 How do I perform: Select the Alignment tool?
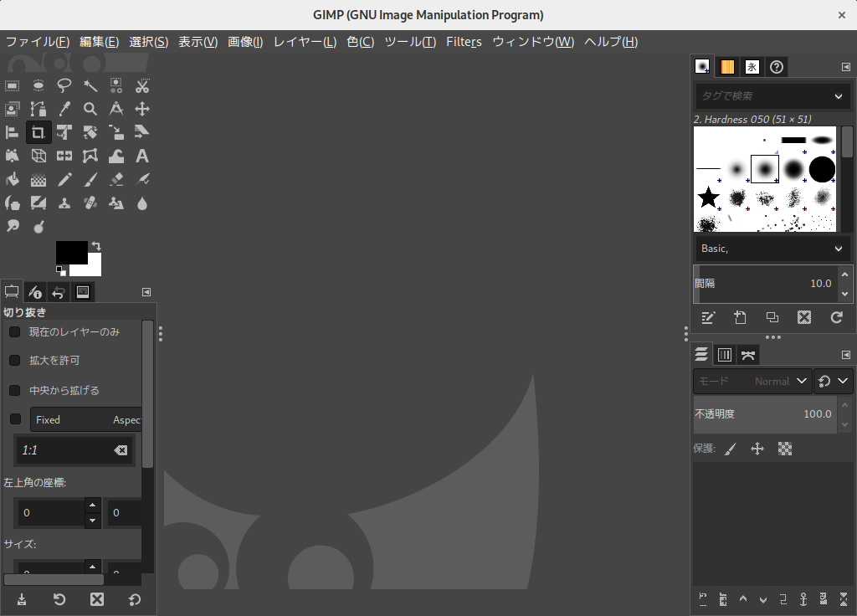[12, 132]
